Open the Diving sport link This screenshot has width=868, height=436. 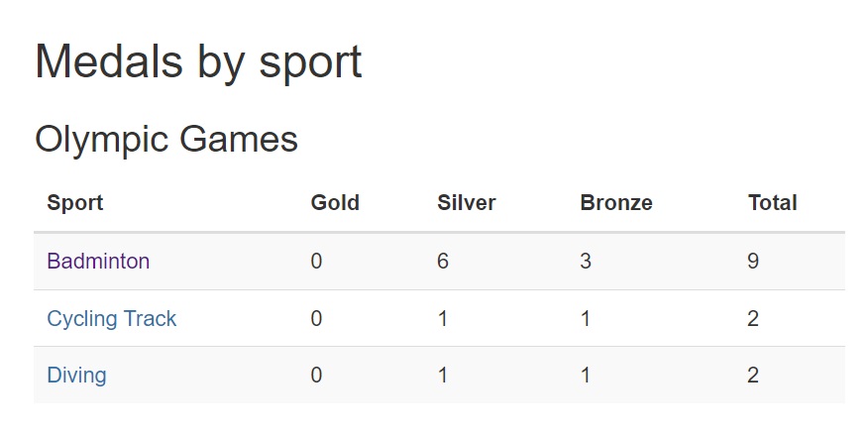(77, 376)
